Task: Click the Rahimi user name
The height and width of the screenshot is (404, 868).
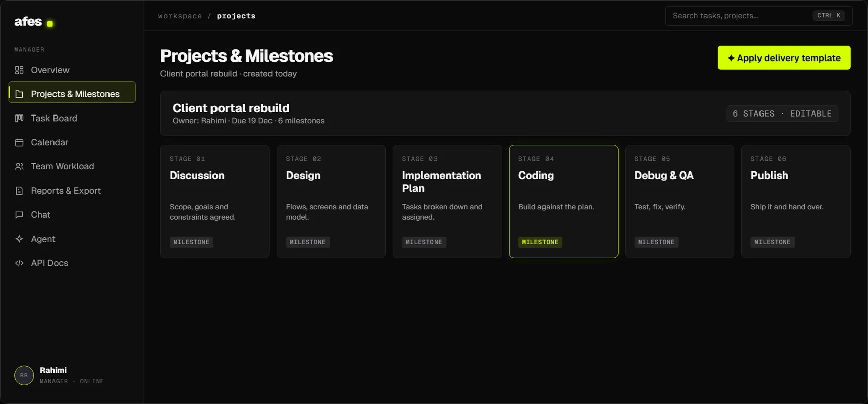Action: click(x=53, y=370)
